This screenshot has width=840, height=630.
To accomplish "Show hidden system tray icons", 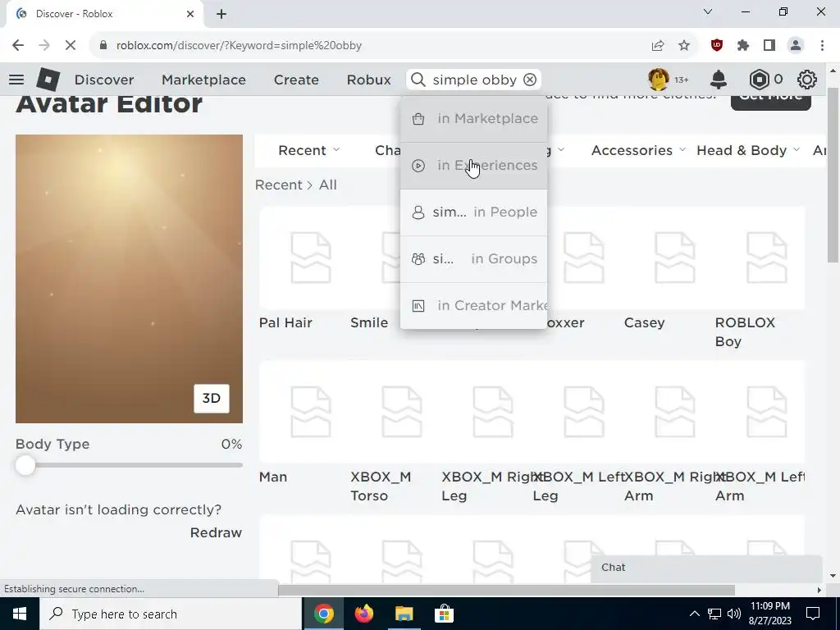I will [x=694, y=614].
